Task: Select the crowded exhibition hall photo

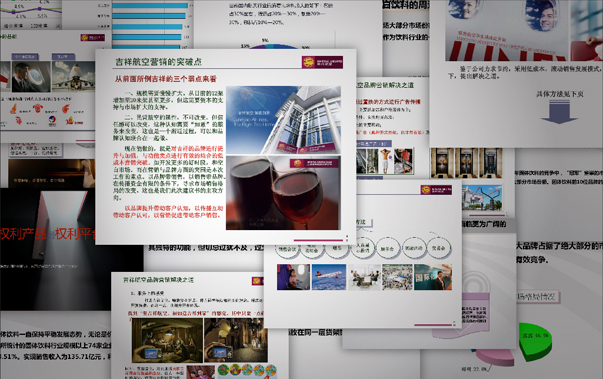Action: tap(397, 277)
